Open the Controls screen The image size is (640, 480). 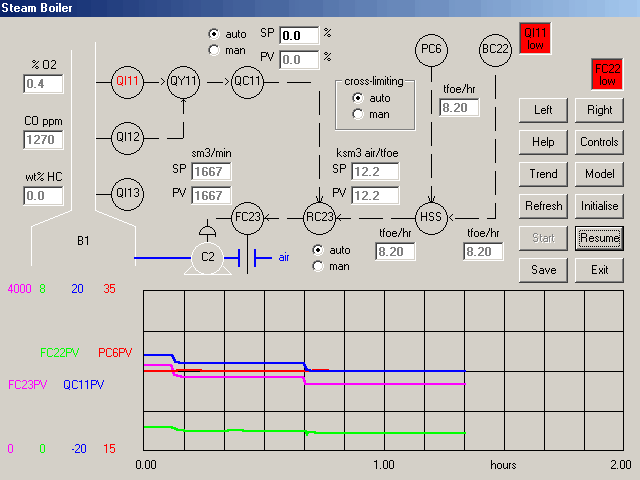pyautogui.click(x=599, y=142)
